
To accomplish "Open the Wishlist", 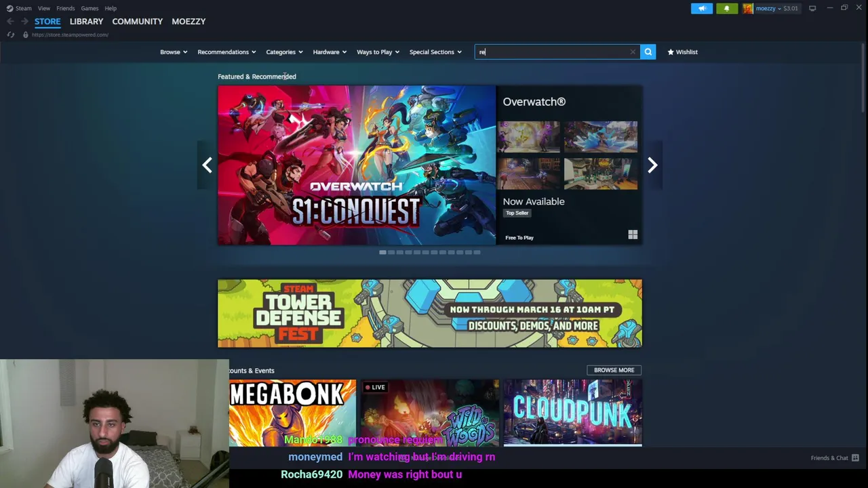I will (x=682, y=52).
